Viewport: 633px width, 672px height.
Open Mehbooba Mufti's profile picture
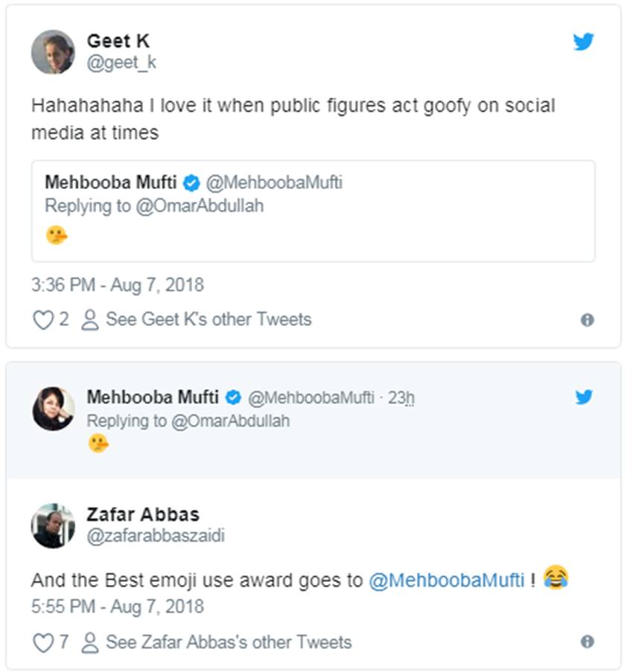[x=53, y=409]
